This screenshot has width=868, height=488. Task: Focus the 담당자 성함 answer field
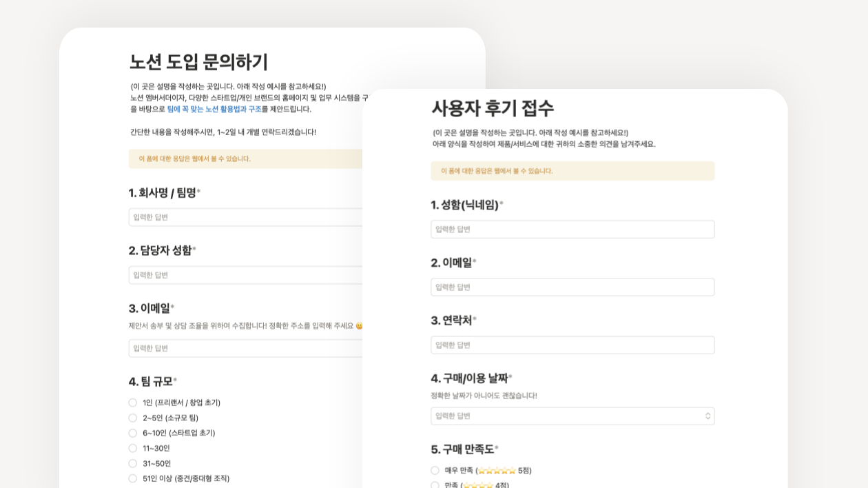pyautogui.click(x=245, y=275)
